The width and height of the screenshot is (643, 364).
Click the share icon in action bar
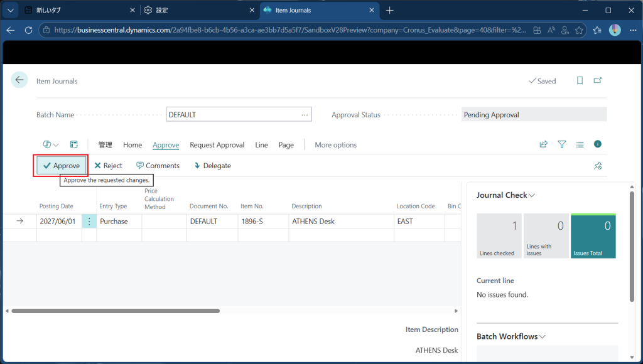pyautogui.click(x=543, y=144)
